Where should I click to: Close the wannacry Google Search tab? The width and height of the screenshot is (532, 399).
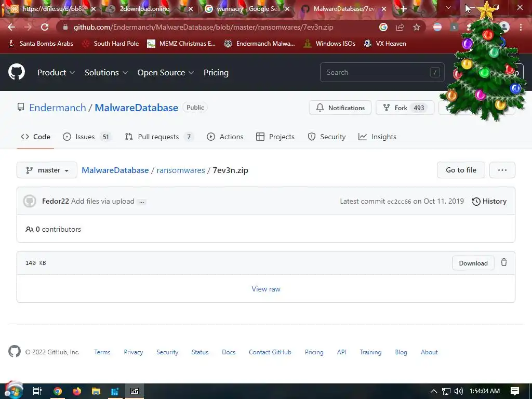point(287,9)
